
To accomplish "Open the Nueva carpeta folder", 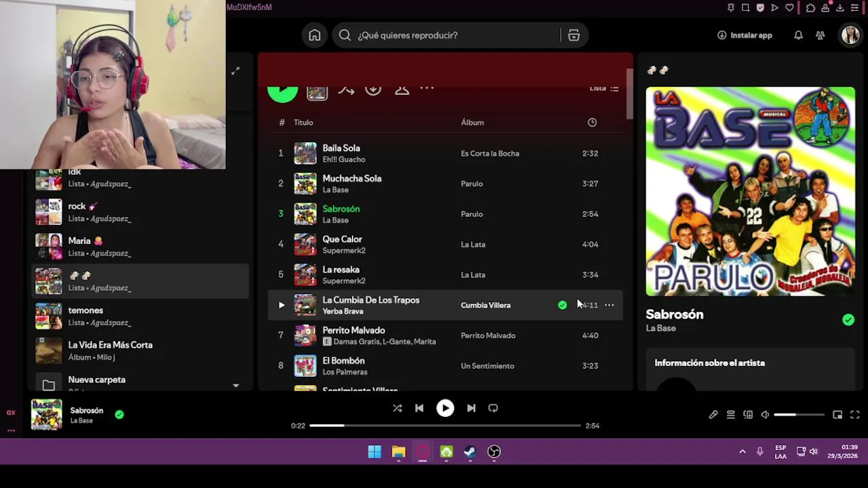I will point(141,382).
